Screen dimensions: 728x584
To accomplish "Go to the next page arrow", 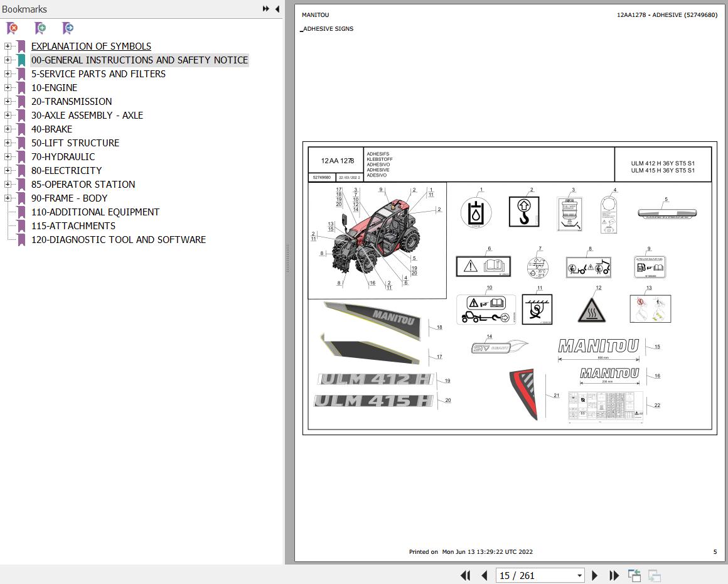I will click(595, 576).
